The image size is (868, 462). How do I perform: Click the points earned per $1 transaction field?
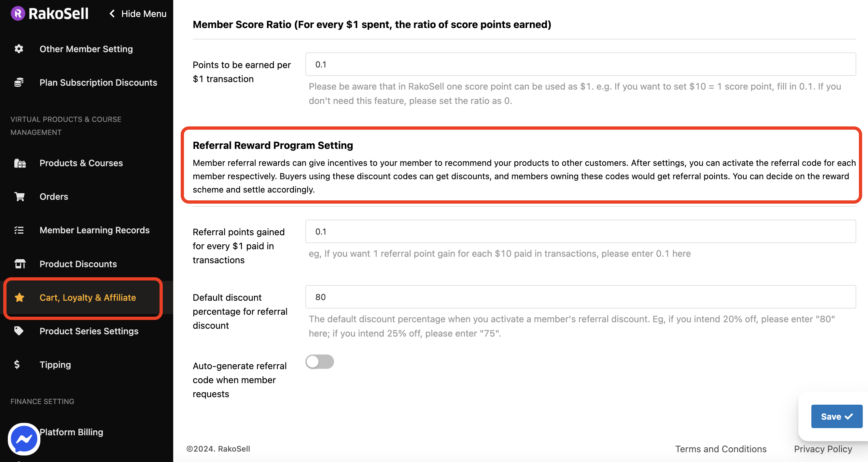tap(580, 65)
